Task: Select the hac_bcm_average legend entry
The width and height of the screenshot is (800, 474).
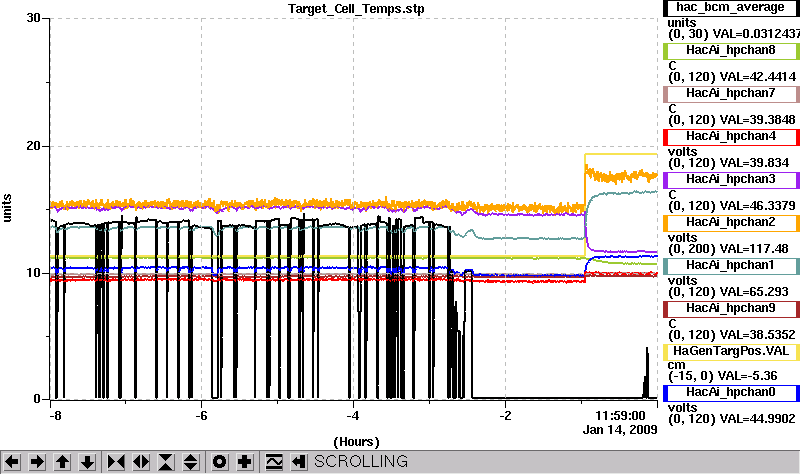Action: click(x=731, y=8)
